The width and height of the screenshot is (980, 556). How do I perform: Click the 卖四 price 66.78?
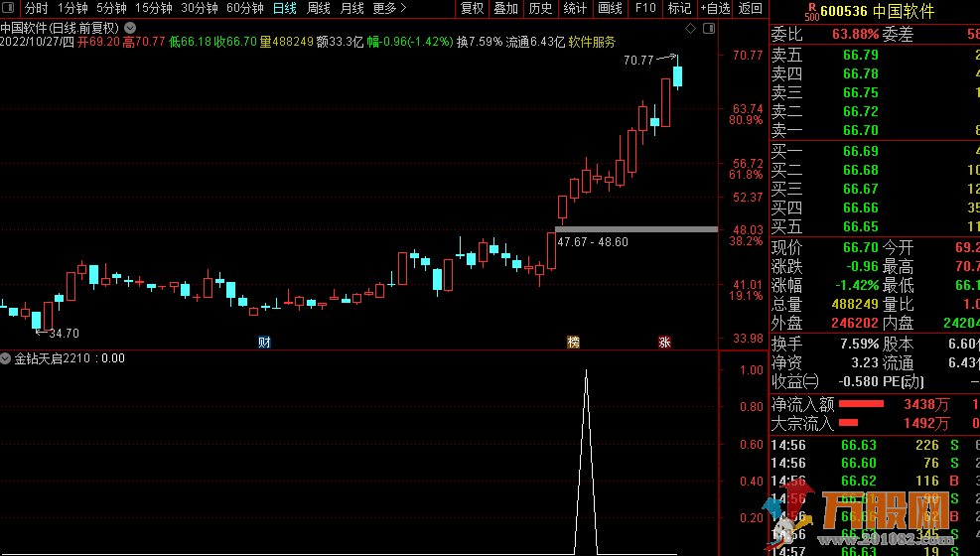(861, 73)
